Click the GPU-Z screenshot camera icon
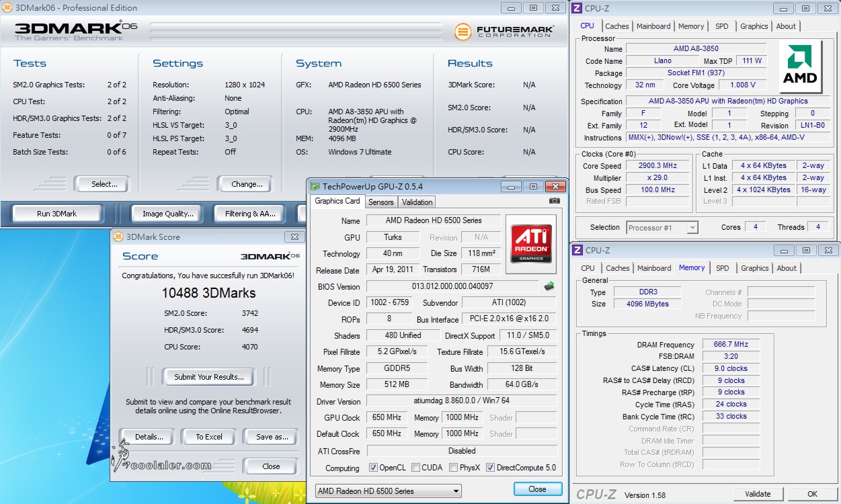Screen dimensions: 841x504 554,201
